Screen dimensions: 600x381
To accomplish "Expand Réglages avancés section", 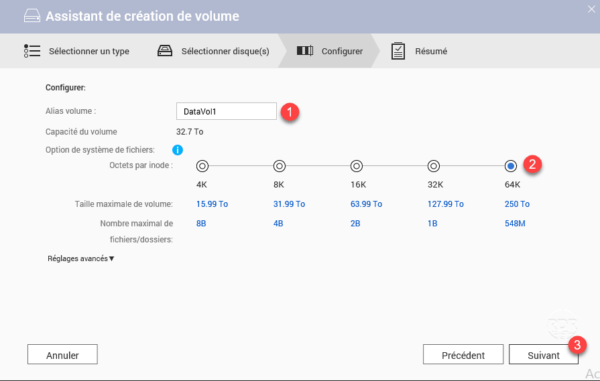I will coord(81,259).
